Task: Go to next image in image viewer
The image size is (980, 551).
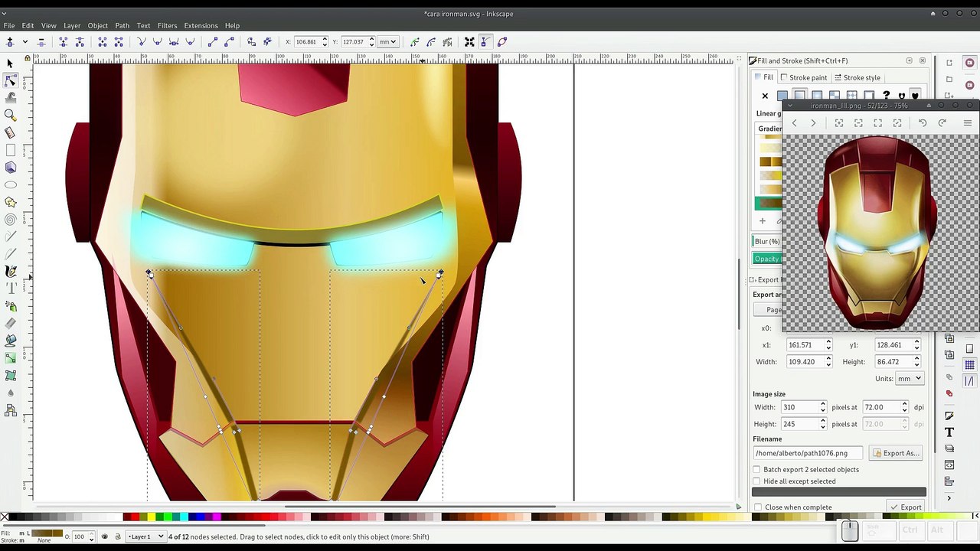Action: click(x=813, y=123)
